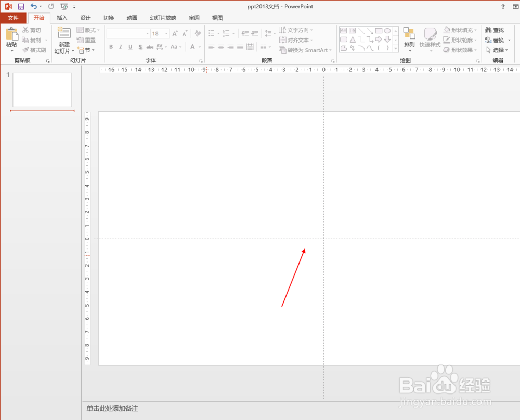Click the Copy (复制) icon
Viewport: 520px width, 420px height.
pos(25,40)
